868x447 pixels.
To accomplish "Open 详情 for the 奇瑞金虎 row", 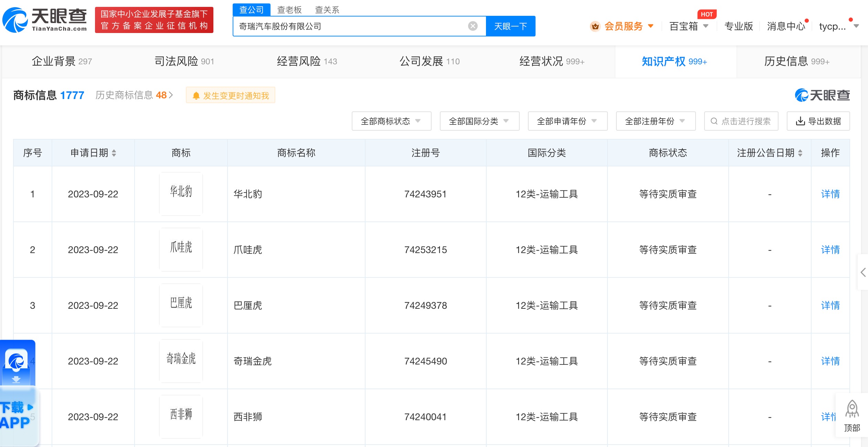I will [x=830, y=361].
